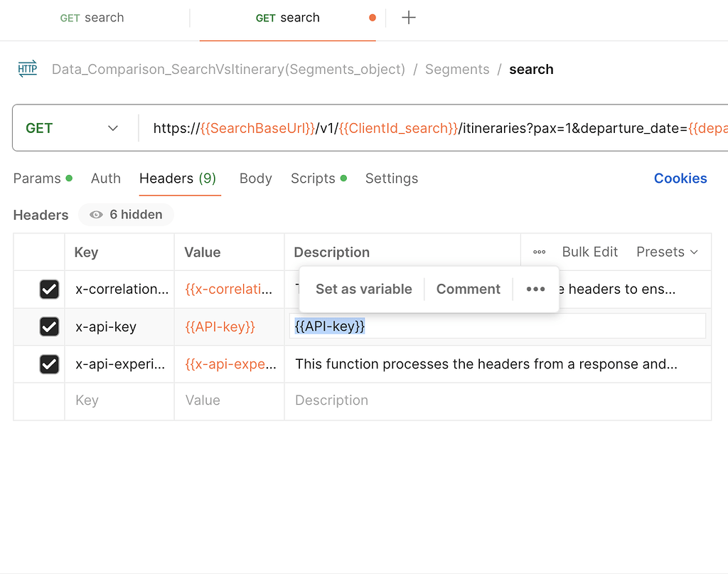This screenshot has height=574, width=728.
Task: Open a new request tab with plus icon
Action: [409, 17]
